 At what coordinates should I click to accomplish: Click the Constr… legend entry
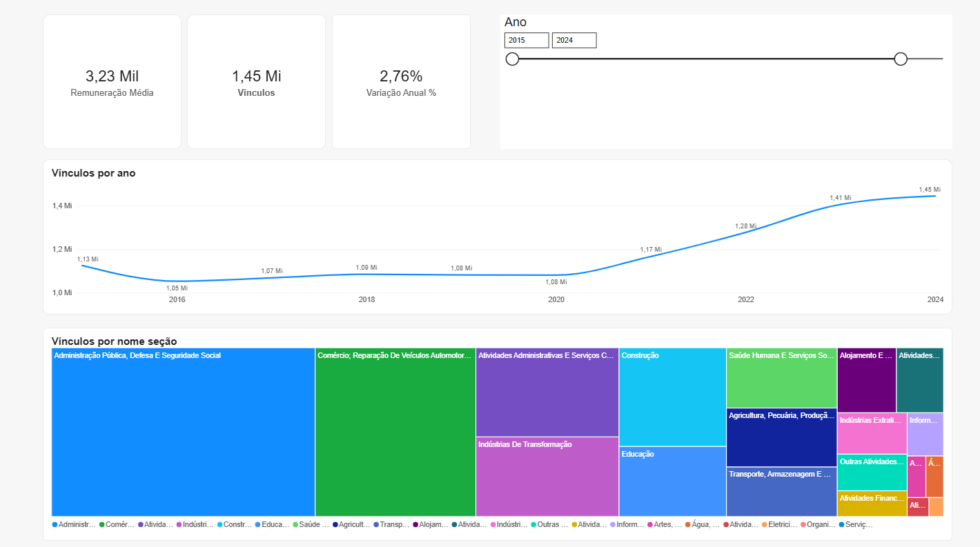pyautogui.click(x=234, y=525)
